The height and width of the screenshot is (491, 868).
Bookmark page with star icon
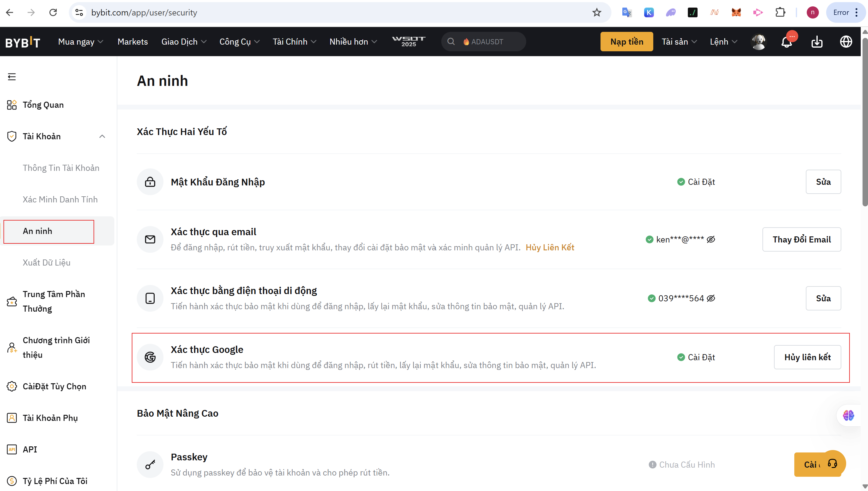(x=597, y=12)
